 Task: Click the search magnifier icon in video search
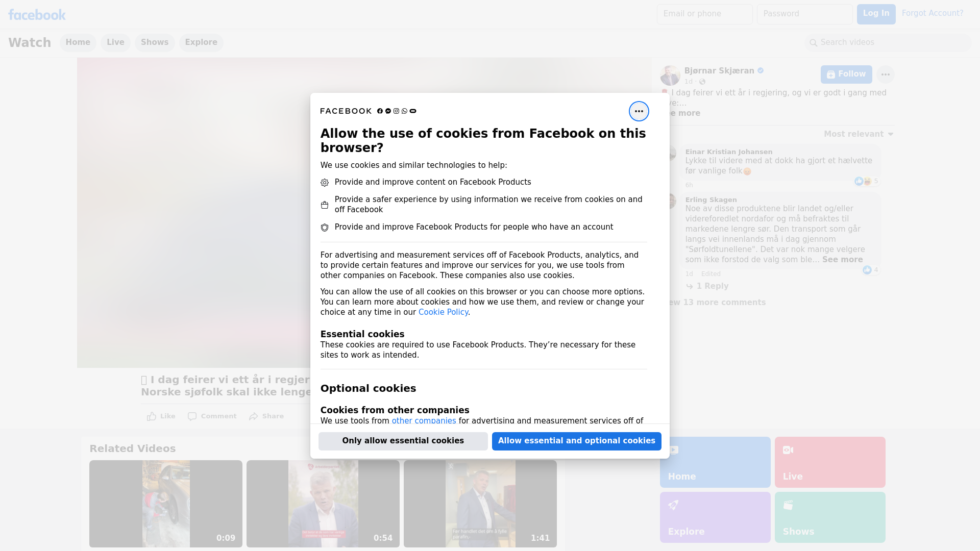[x=814, y=43]
